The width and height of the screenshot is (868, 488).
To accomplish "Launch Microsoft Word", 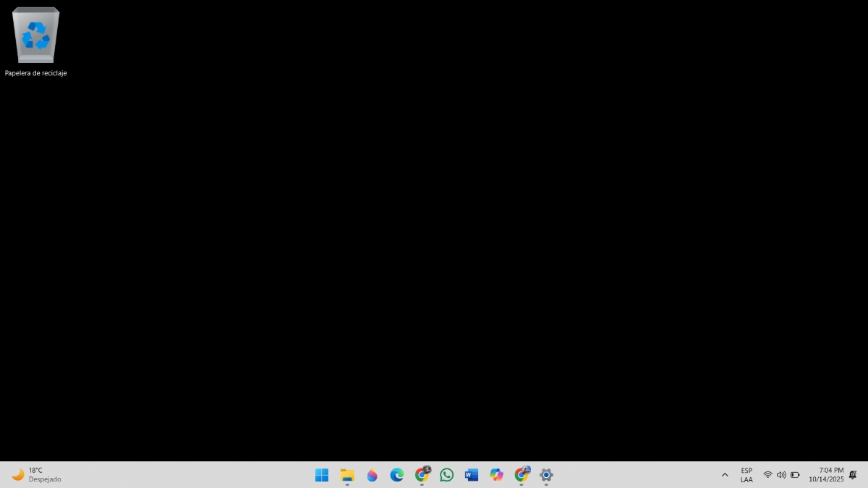I will point(472,475).
